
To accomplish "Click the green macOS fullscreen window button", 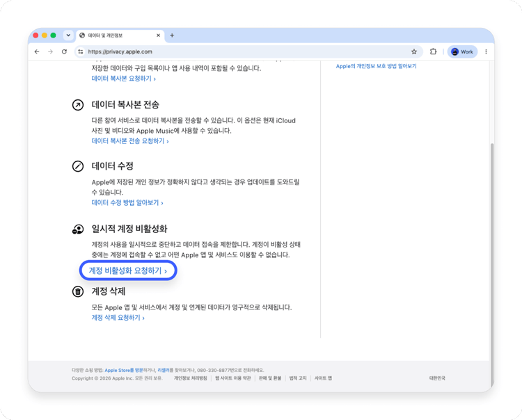I will click(53, 35).
